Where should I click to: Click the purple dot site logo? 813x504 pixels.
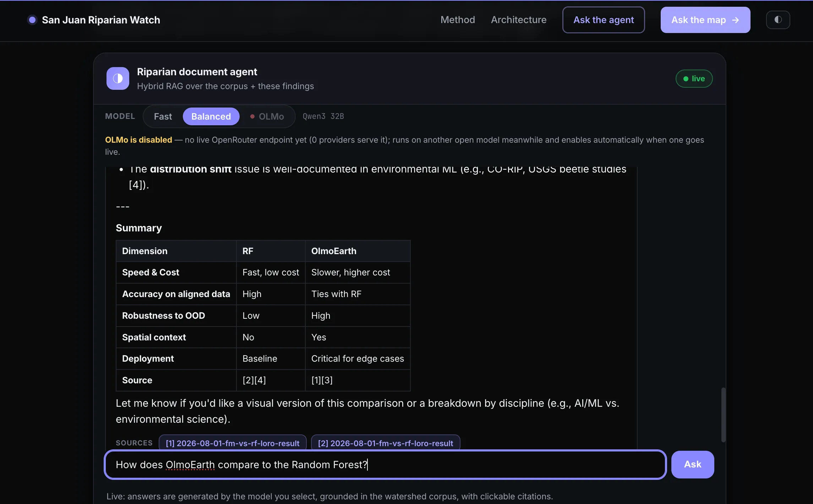coord(32,20)
